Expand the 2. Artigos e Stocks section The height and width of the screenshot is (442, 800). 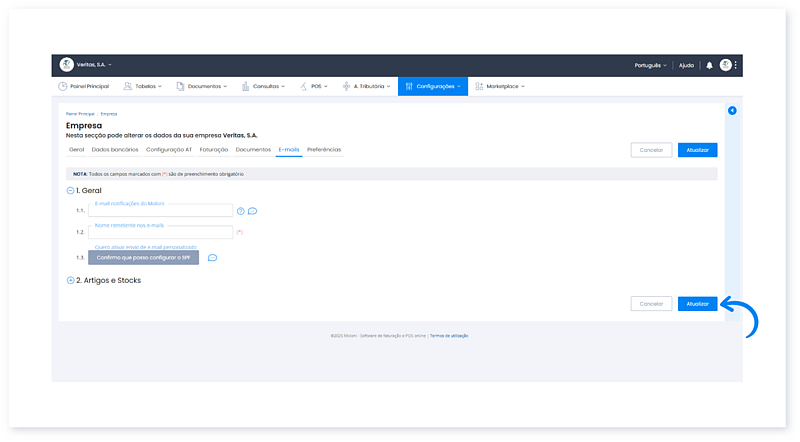click(70, 280)
